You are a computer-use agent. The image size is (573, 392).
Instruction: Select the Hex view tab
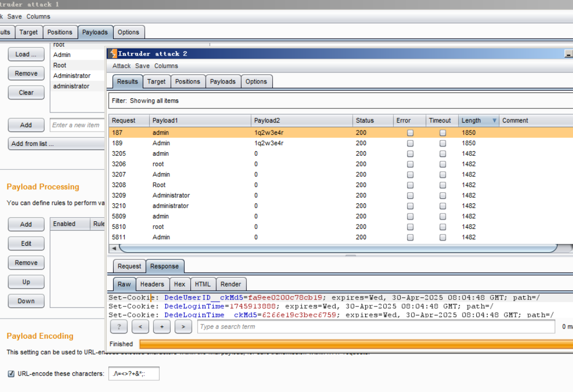coord(179,284)
